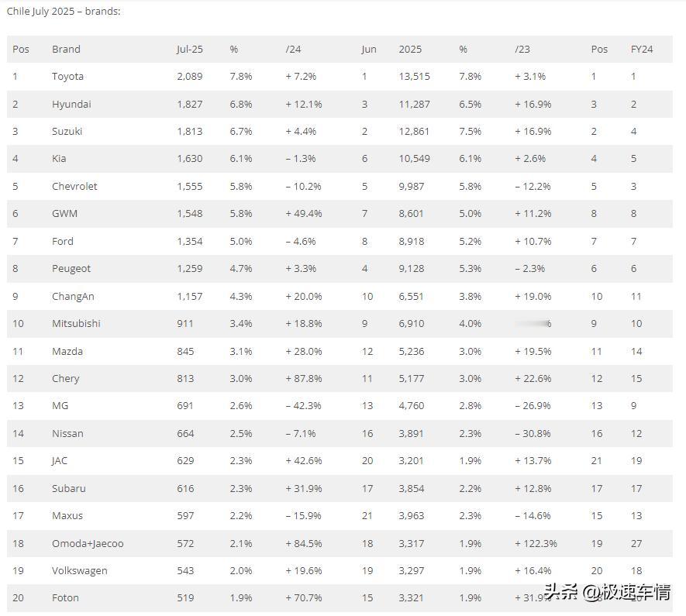This screenshot has height=616, width=686.
Task: Select the Volkswagen row label
Action: click(80, 571)
